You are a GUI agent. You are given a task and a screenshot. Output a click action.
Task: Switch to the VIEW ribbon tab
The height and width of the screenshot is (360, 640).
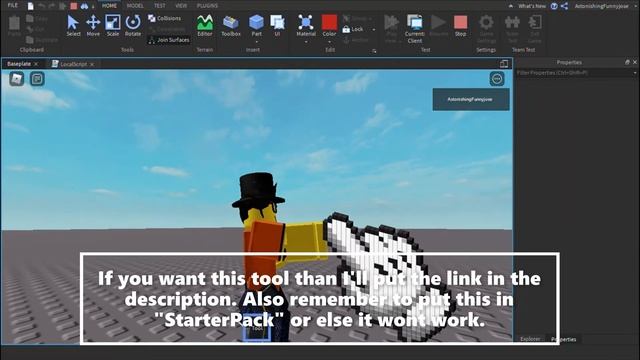pos(181,6)
